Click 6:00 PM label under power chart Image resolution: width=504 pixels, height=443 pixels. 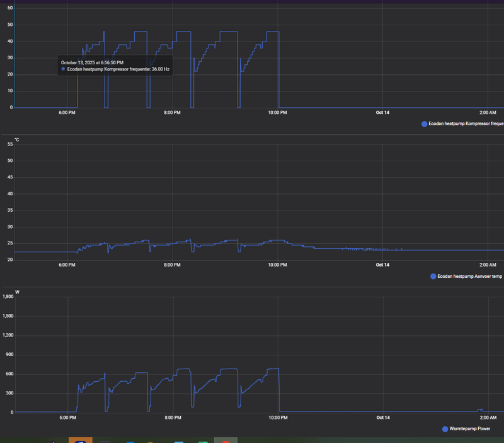[68, 418]
